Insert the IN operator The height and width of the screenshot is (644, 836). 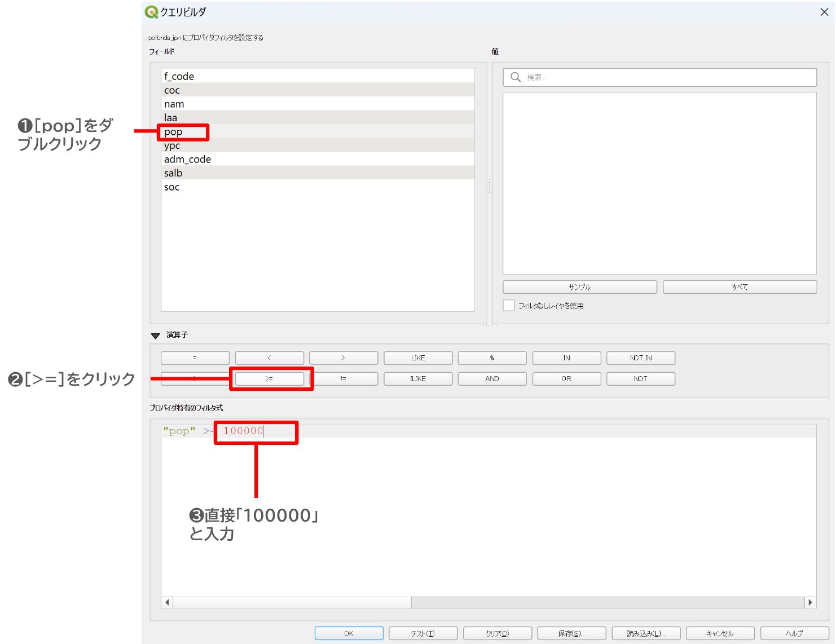coord(566,358)
